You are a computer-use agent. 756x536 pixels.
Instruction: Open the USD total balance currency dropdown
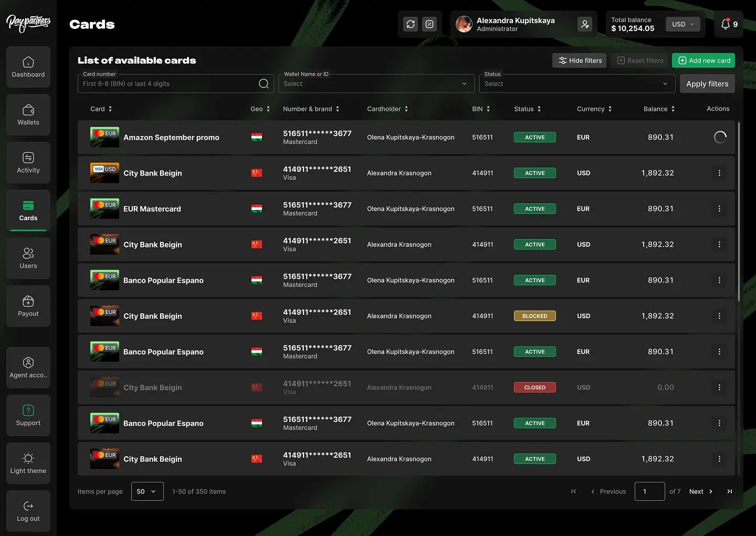(683, 24)
